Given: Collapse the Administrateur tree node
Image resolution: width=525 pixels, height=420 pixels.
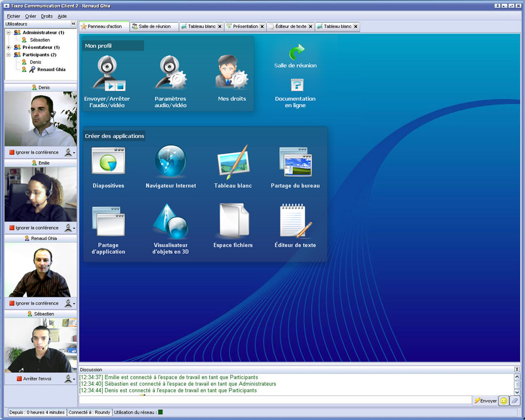Looking at the screenshot, I should (8, 33).
